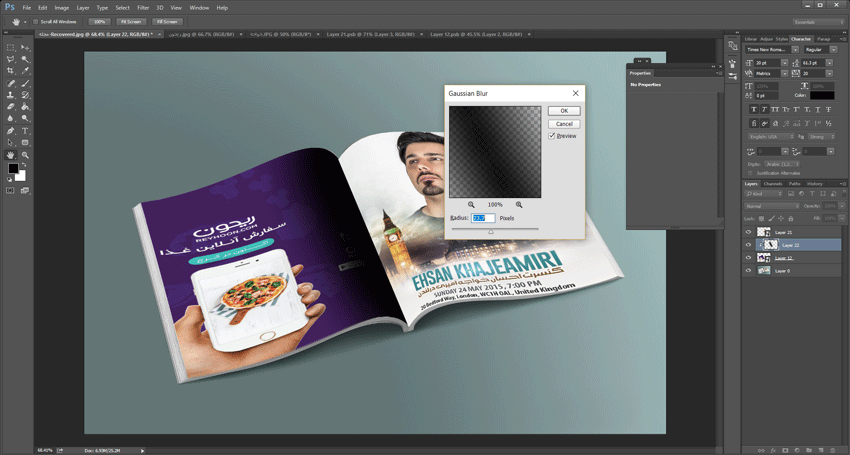Select the Horizontal Type tool
Viewport: 850px width, 455px height.
[25, 131]
